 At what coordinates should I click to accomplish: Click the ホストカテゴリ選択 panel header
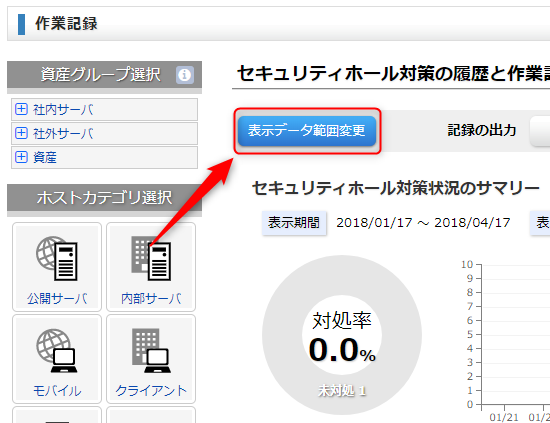(104, 197)
